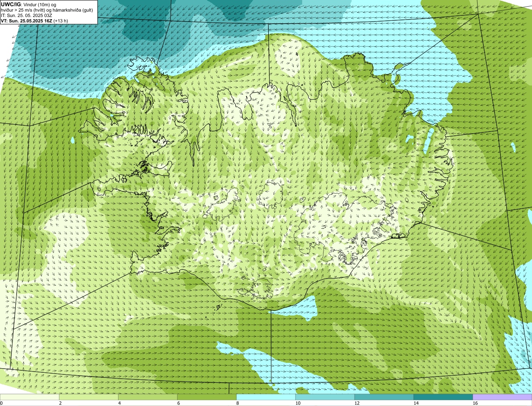Click the 8–10 m/s light cyan legend swatch
This screenshot has height=406, width=532.
266,397
